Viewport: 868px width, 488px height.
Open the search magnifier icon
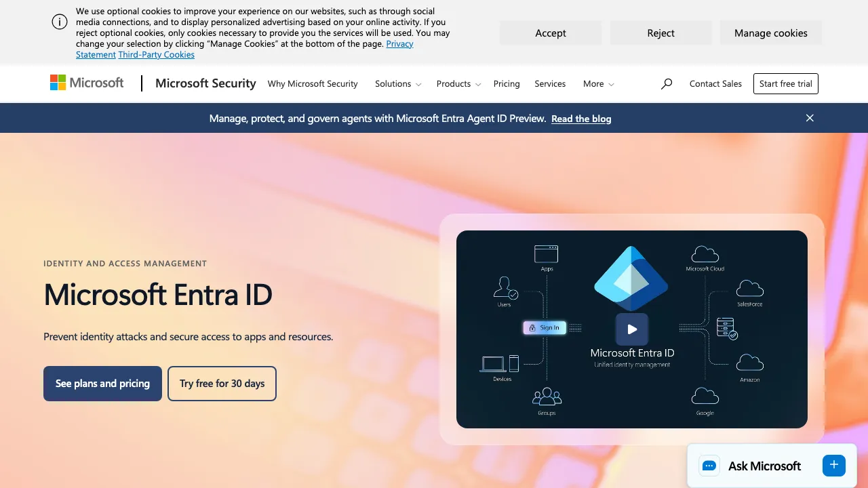pyautogui.click(x=666, y=83)
